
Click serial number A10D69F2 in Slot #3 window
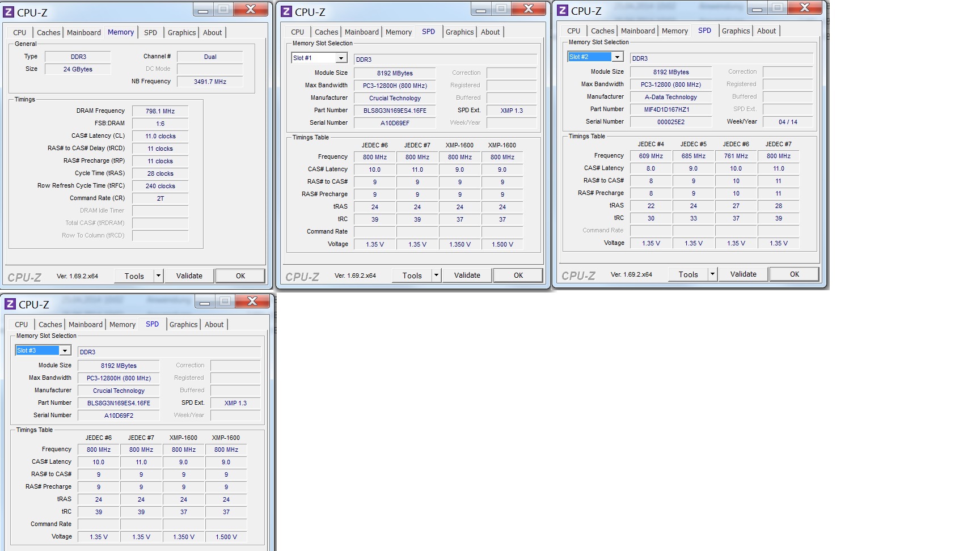click(x=119, y=416)
